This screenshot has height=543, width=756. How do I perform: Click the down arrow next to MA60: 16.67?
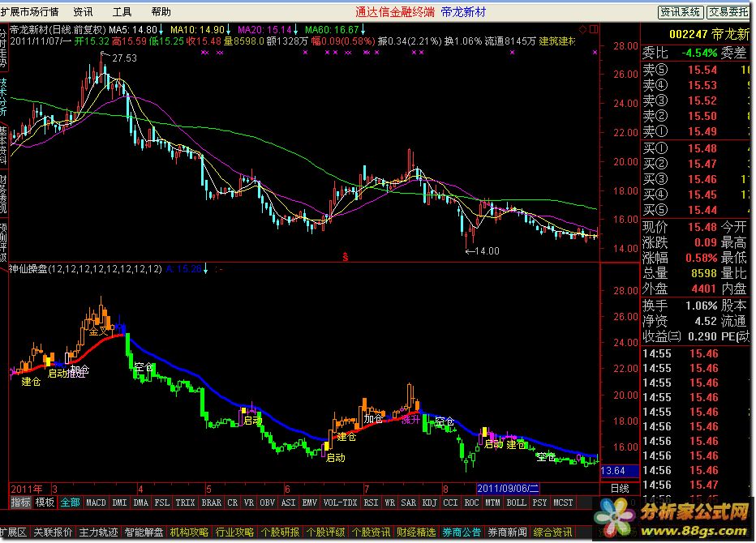[x=363, y=30]
